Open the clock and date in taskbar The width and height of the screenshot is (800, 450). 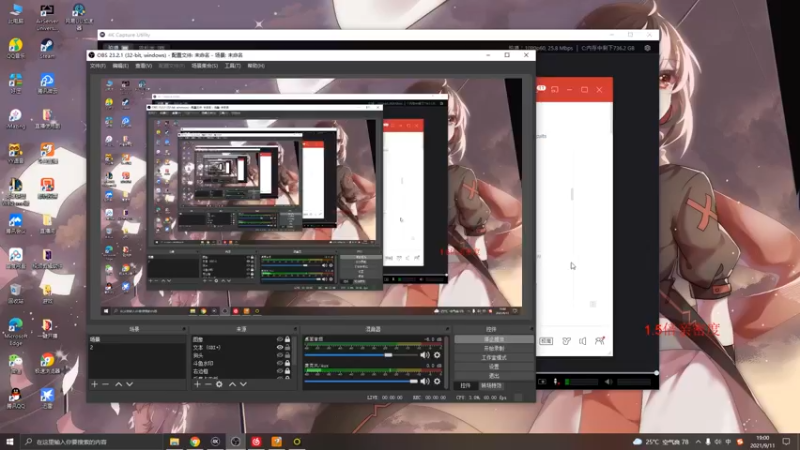(762, 442)
